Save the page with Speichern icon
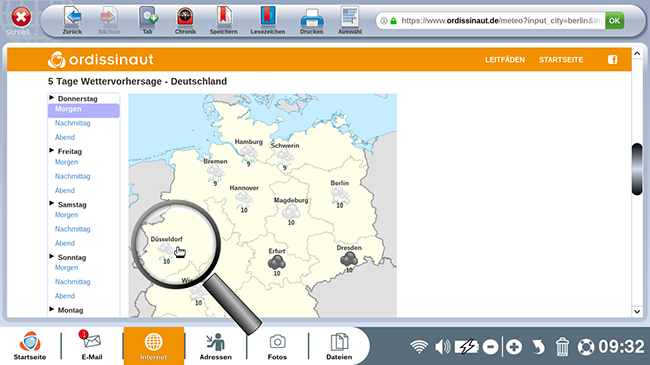650x365 pixels. pyautogui.click(x=223, y=17)
